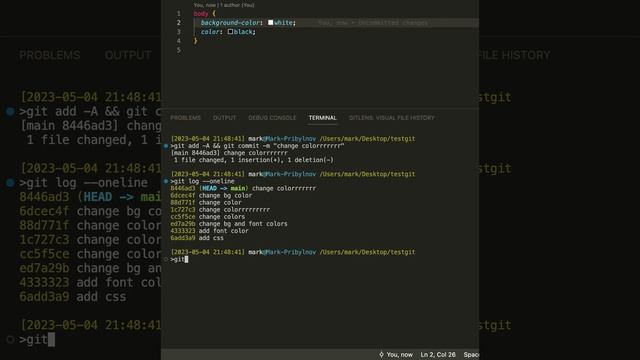The width and height of the screenshot is (640, 360).
Task: Click commit hash 8446ad3 beside 'HEAD -> main'
Action: tap(183, 188)
